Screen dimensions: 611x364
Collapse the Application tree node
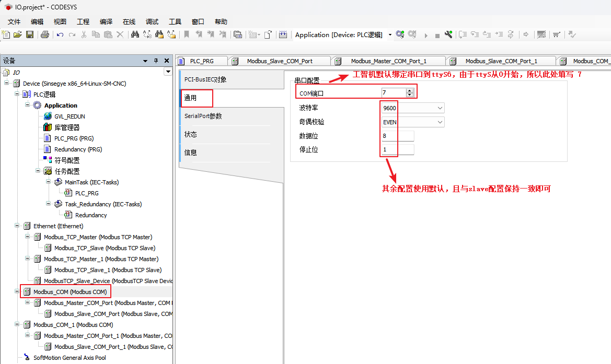coord(28,105)
